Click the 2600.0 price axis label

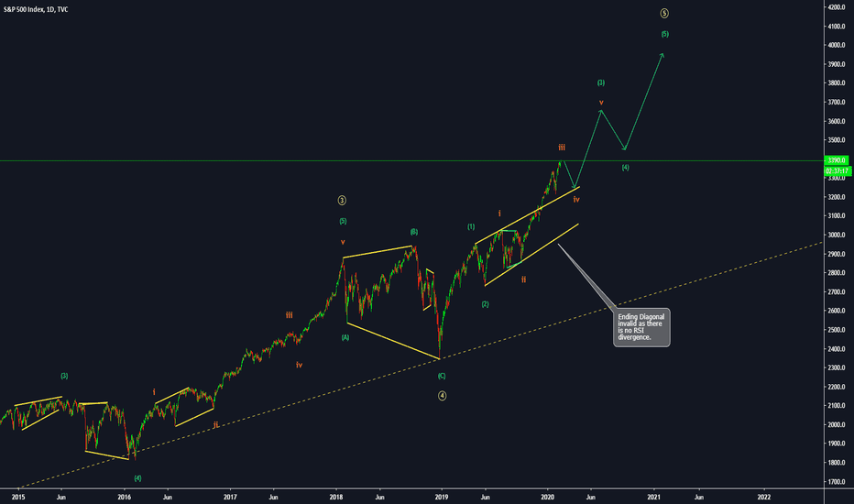tap(837, 311)
